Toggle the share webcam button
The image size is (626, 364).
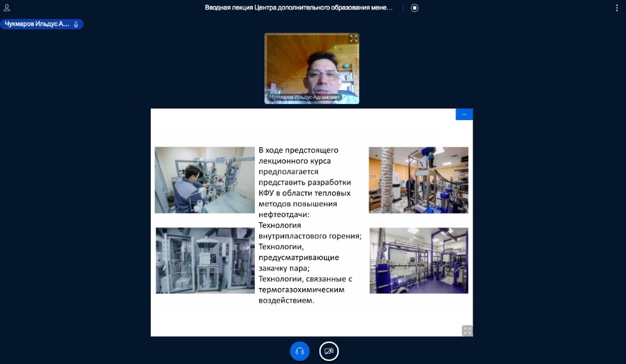click(329, 351)
